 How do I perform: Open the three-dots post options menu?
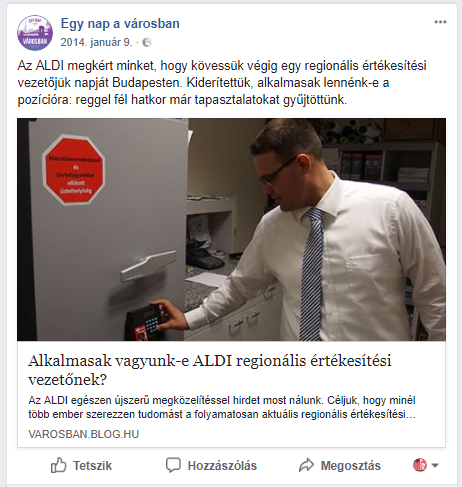(x=440, y=22)
